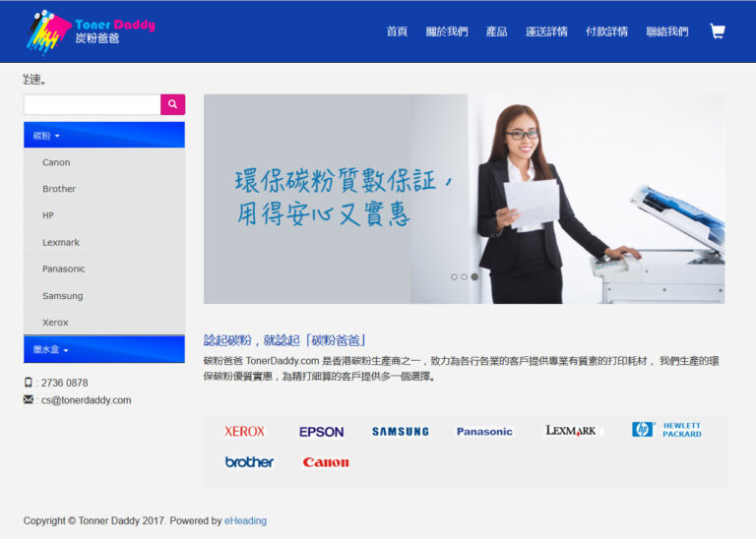
Task: Click the Toner Daddy logo
Action: coord(91,31)
